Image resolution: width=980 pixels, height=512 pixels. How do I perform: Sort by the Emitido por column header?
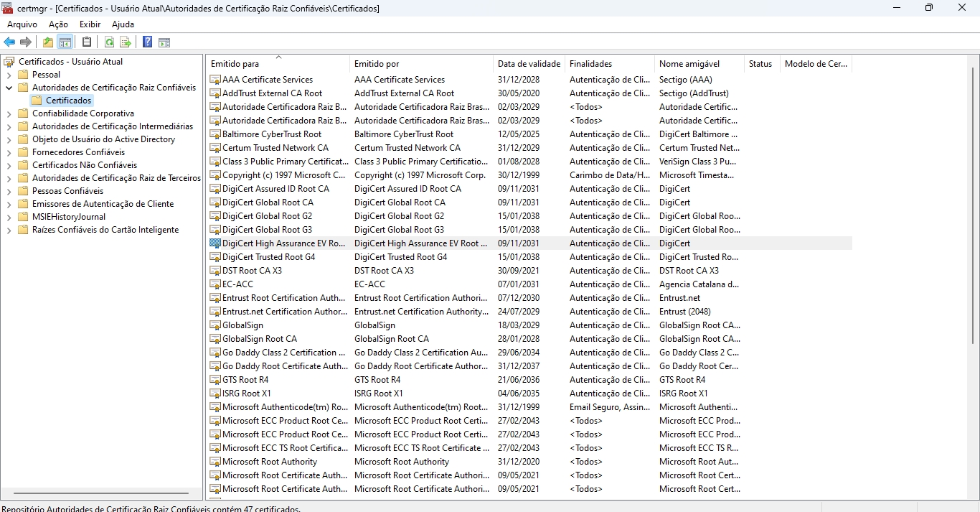(421, 64)
